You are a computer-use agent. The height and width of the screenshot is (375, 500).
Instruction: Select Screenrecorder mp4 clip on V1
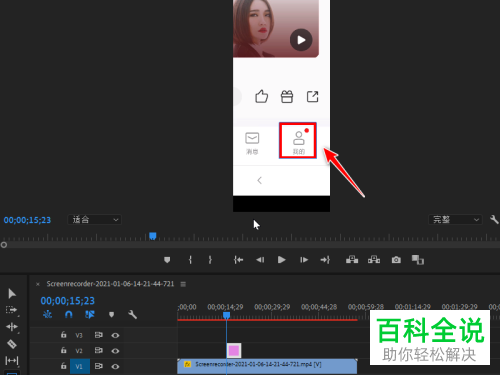pos(267,366)
